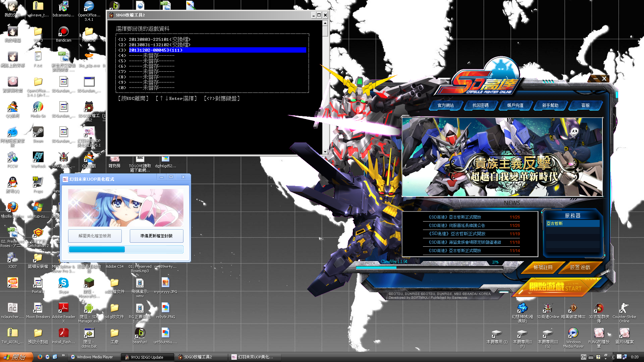Viewport: 644px width, 362px height.
Task: Launch Bandicam from the desktop
Action: 64,32
